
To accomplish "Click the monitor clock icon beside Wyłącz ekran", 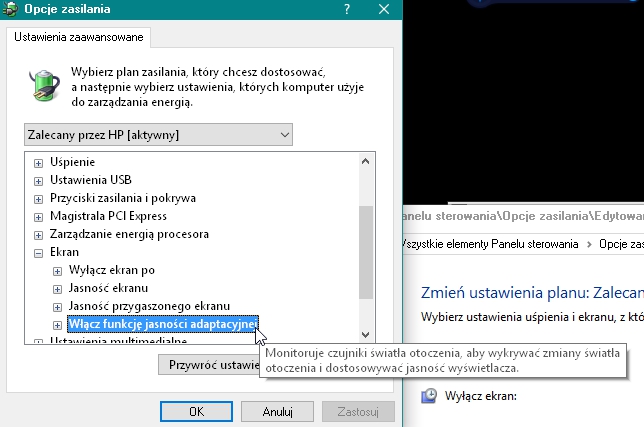I will pos(429,396).
